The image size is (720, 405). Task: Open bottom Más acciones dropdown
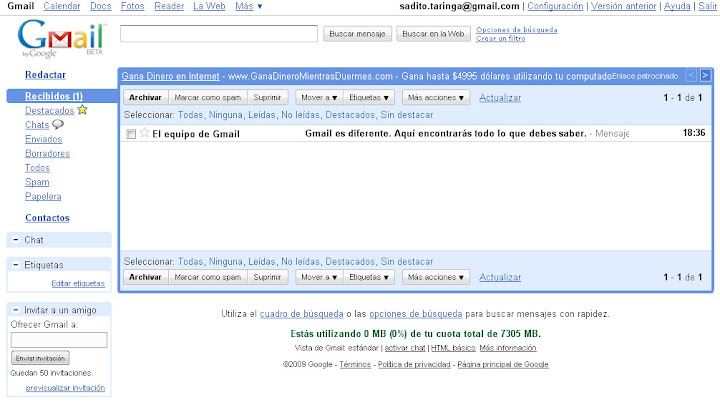click(436, 277)
